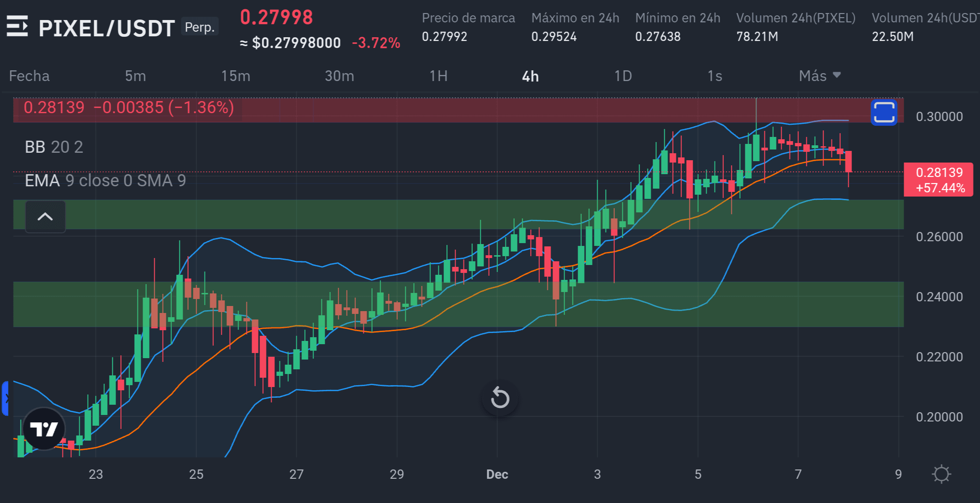The width and height of the screenshot is (980, 503).
Task: Switch to 1H timeframe
Action: pyautogui.click(x=438, y=76)
